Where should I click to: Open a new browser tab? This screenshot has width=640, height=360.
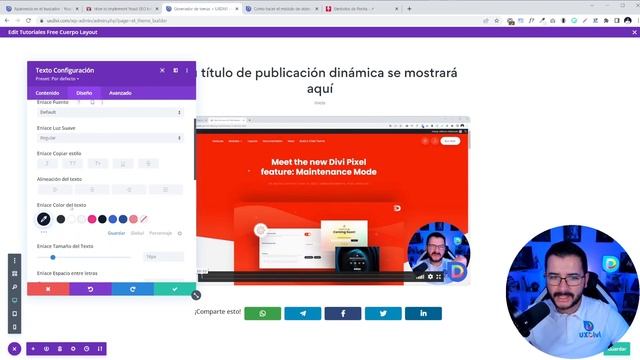(x=409, y=9)
